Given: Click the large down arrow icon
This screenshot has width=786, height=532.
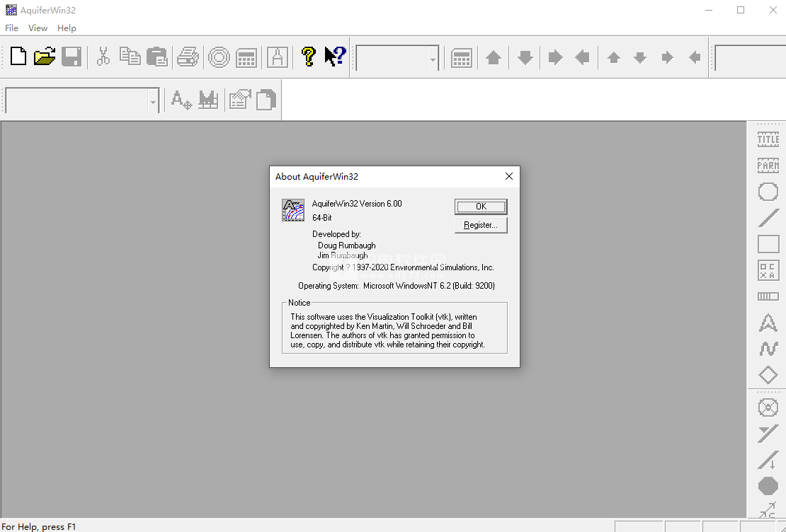Looking at the screenshot, I should [525, 57].
